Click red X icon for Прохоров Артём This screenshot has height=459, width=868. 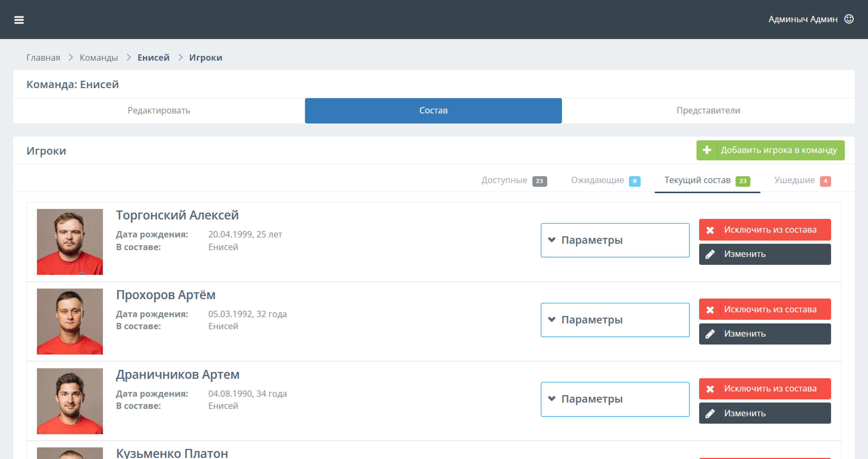[x=710, y=309]
